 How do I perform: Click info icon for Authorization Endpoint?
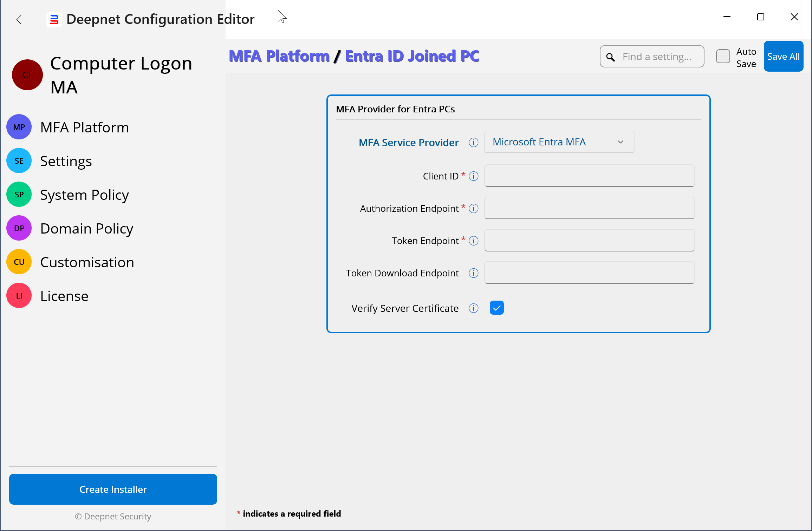point(473,209)
